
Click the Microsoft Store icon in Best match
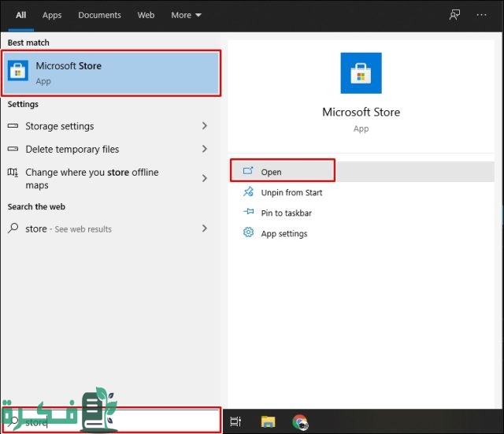(x=18, y=72)
